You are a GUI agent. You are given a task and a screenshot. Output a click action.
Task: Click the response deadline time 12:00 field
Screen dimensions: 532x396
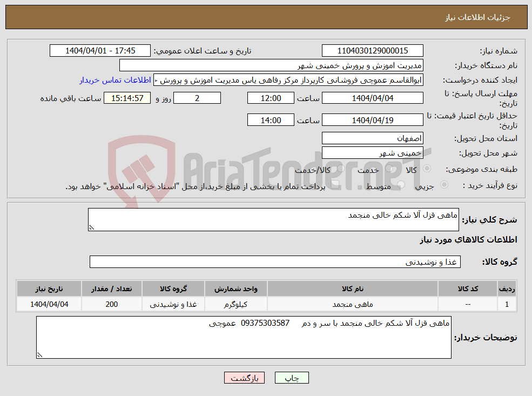271,98
